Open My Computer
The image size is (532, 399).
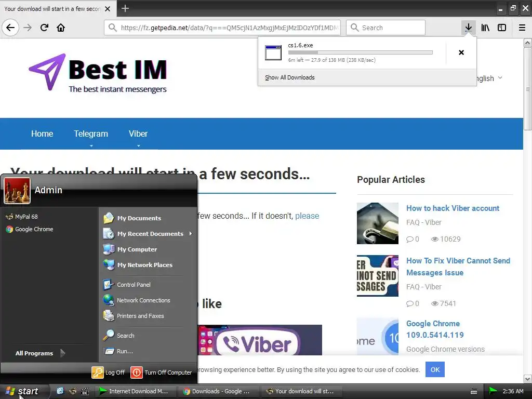130,249
